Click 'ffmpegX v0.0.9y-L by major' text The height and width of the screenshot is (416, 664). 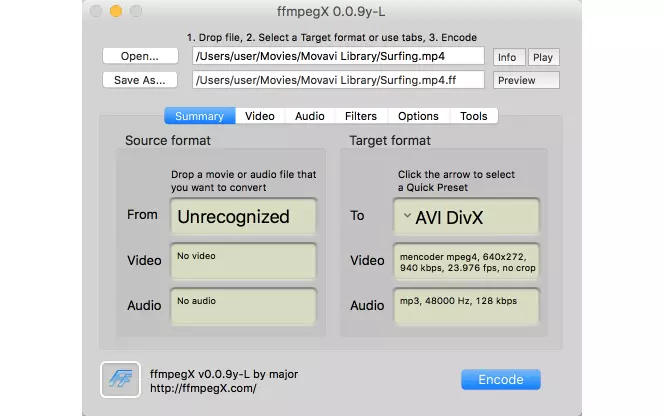(x=224, y=374)
